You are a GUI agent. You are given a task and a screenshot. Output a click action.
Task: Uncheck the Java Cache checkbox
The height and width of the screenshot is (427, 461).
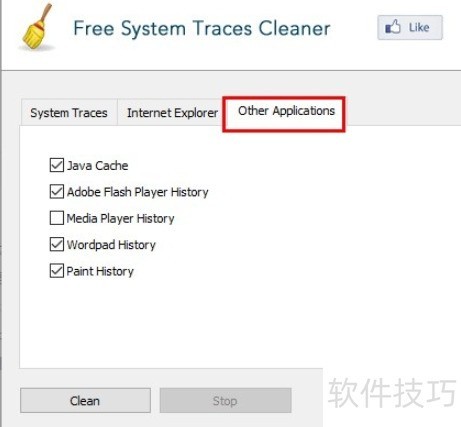tap(57, 165)
